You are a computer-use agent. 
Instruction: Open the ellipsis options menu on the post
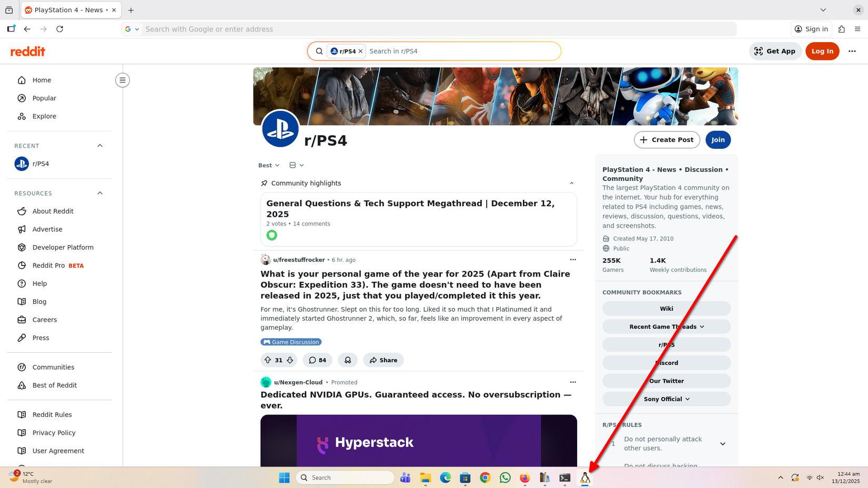click(573, 259)
